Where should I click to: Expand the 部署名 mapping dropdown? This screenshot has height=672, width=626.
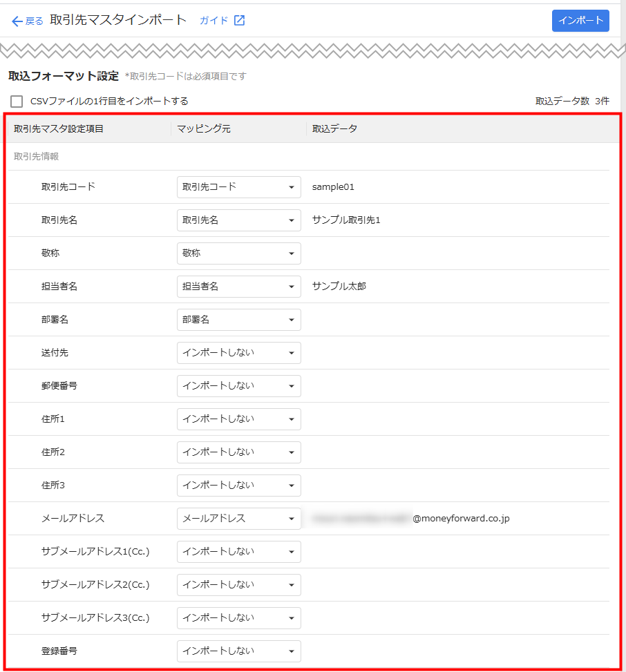238,320
